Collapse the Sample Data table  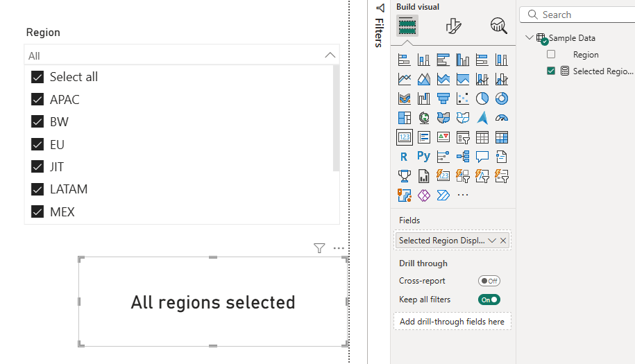529,37
